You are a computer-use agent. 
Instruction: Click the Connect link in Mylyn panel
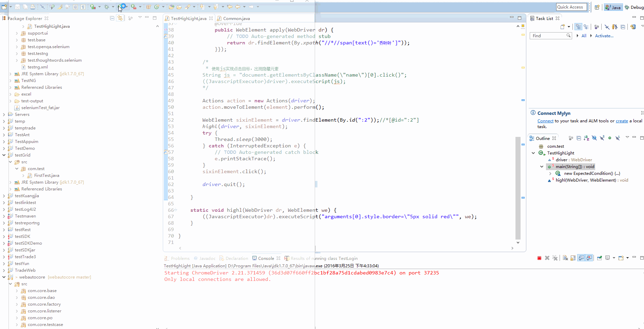[545, 121]
